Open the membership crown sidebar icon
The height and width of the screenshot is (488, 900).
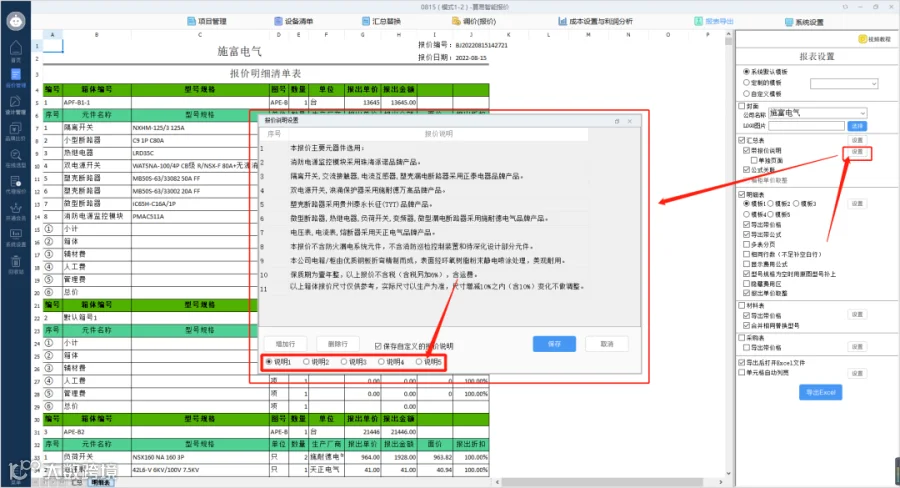15,208
